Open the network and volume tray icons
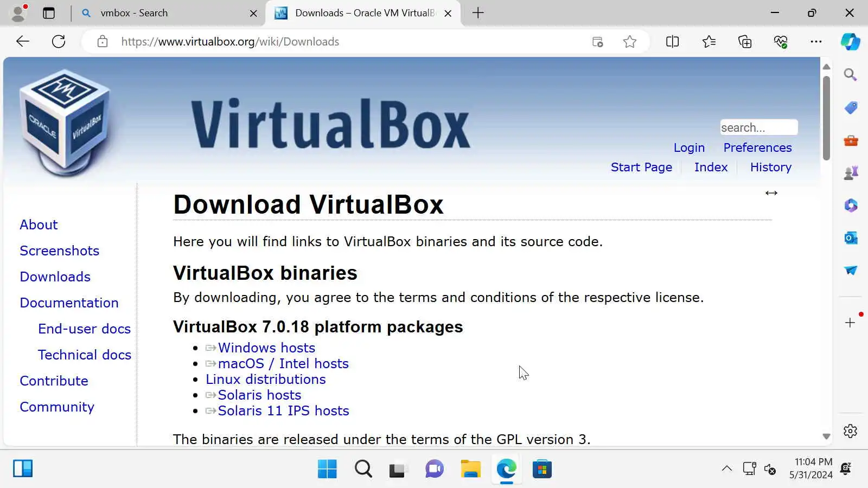Screen dimensions: 868x488 (759, 468)
